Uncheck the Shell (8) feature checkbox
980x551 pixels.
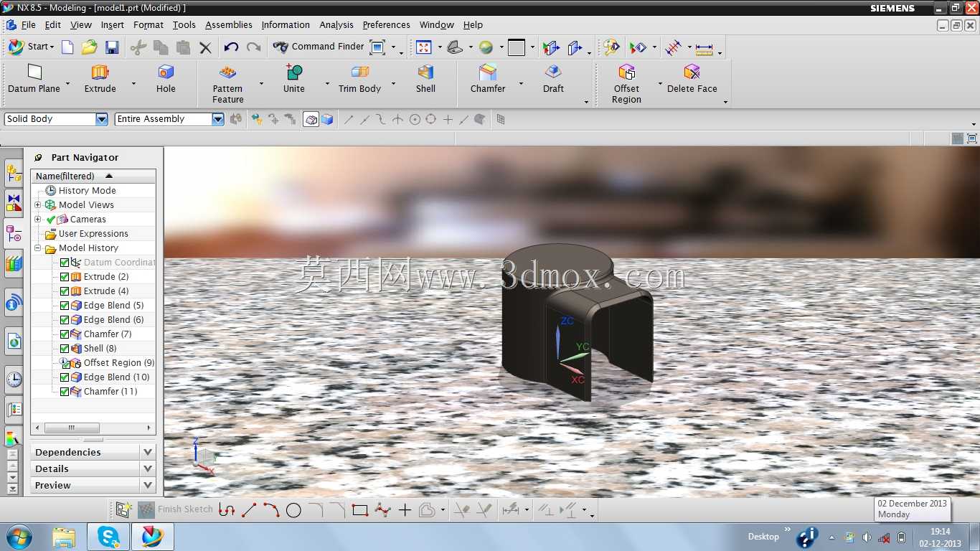point(65,349)
